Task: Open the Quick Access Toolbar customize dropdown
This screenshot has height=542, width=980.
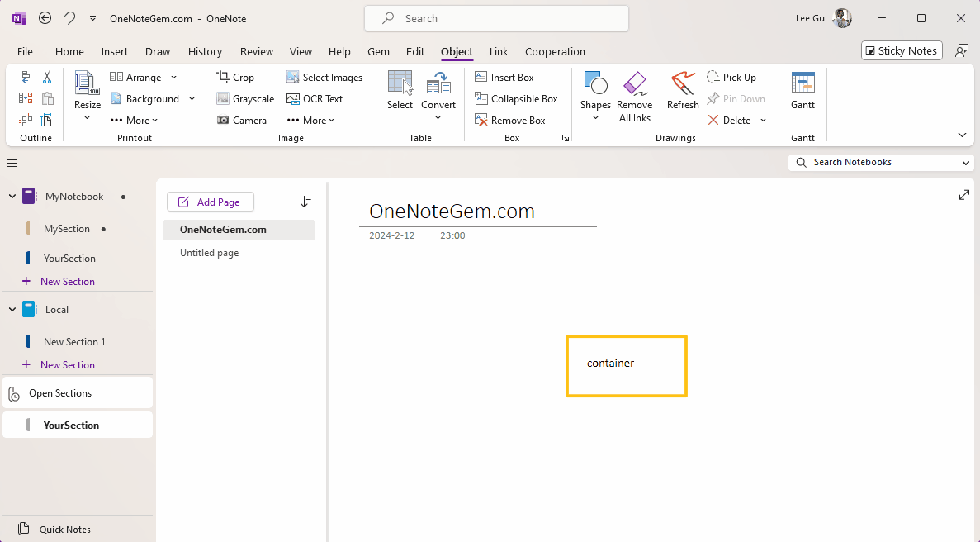Action: (92, 18)
